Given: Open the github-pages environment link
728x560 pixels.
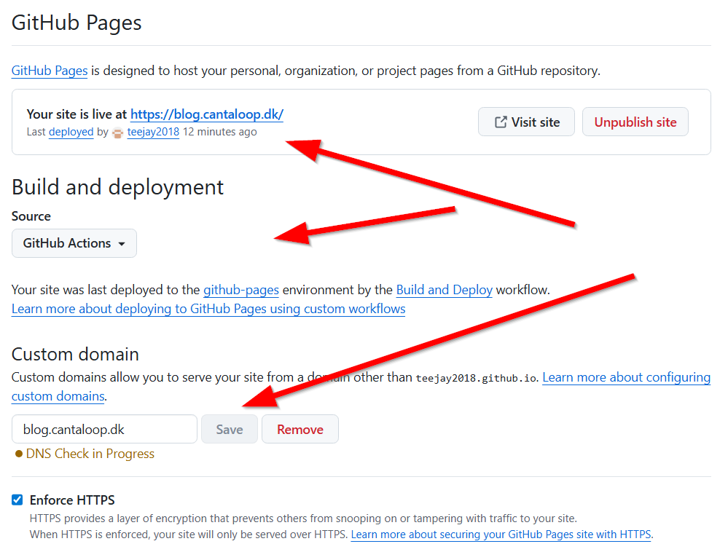Looking at the screenshot, I should (x=240, y=290).
